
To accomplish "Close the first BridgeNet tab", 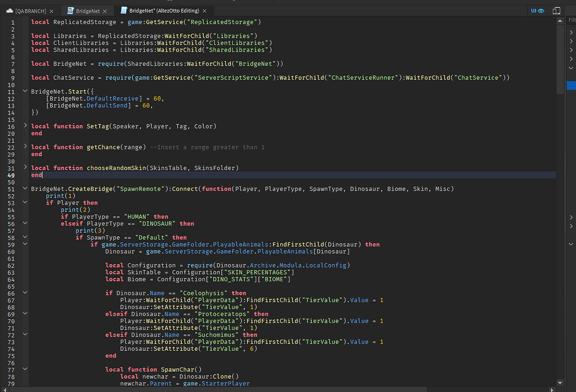I will (105, 11).
